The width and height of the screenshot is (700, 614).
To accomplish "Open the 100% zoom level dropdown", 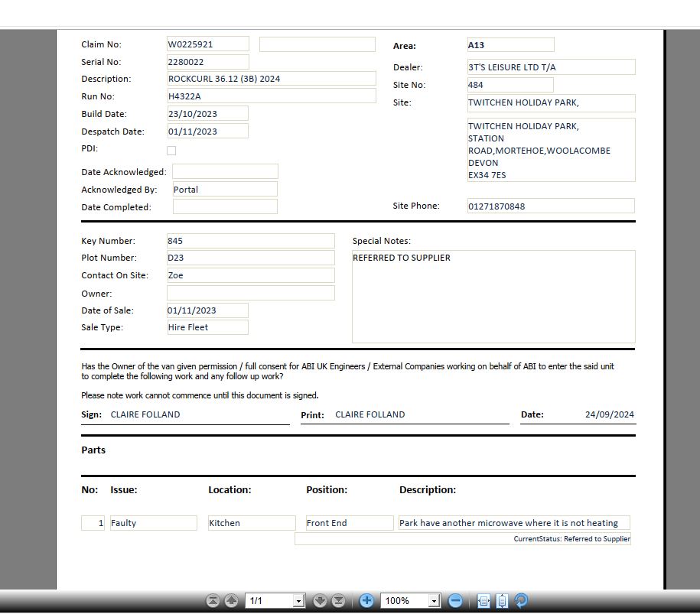I will (434, 601).
